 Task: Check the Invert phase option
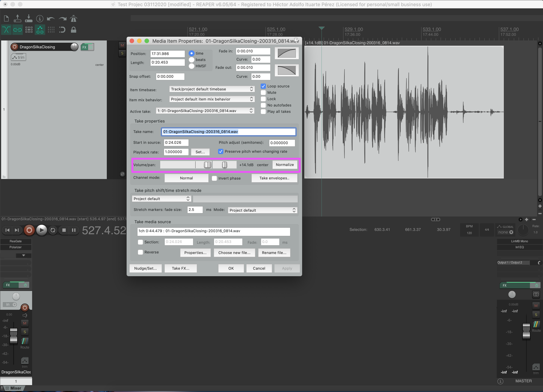coord(214,178)
